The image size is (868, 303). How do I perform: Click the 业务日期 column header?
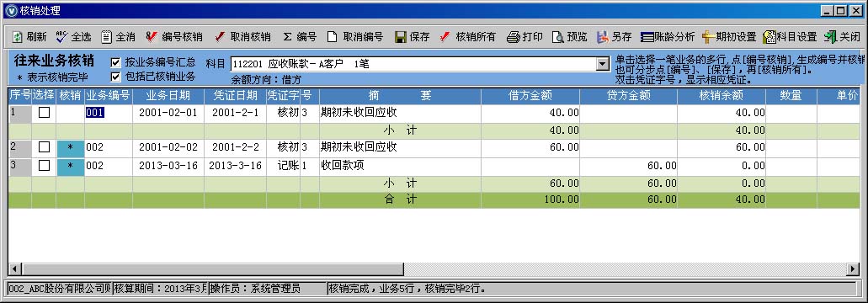pos(168,96)
